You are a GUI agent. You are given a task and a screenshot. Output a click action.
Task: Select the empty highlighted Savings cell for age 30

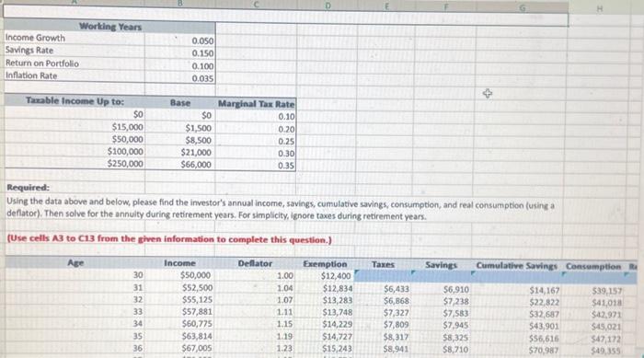[x=442, y=277]
